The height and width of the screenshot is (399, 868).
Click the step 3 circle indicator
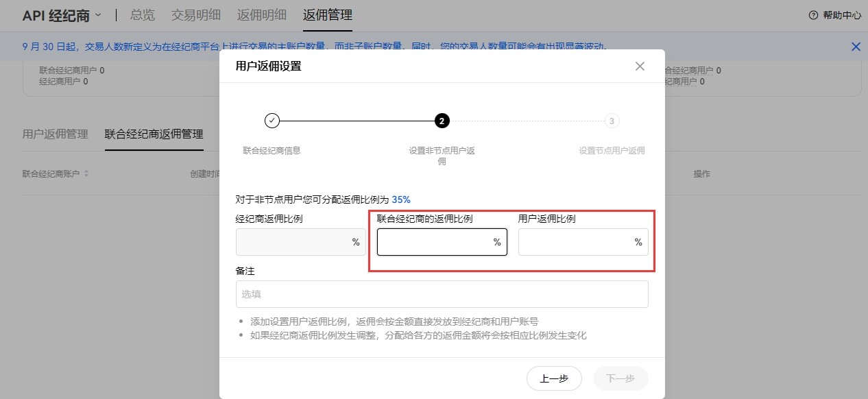[x=612, y=121]
